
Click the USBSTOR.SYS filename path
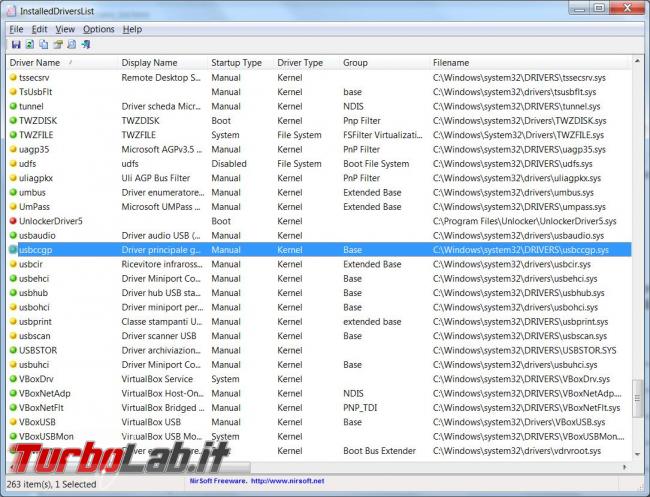pos(524,350)
